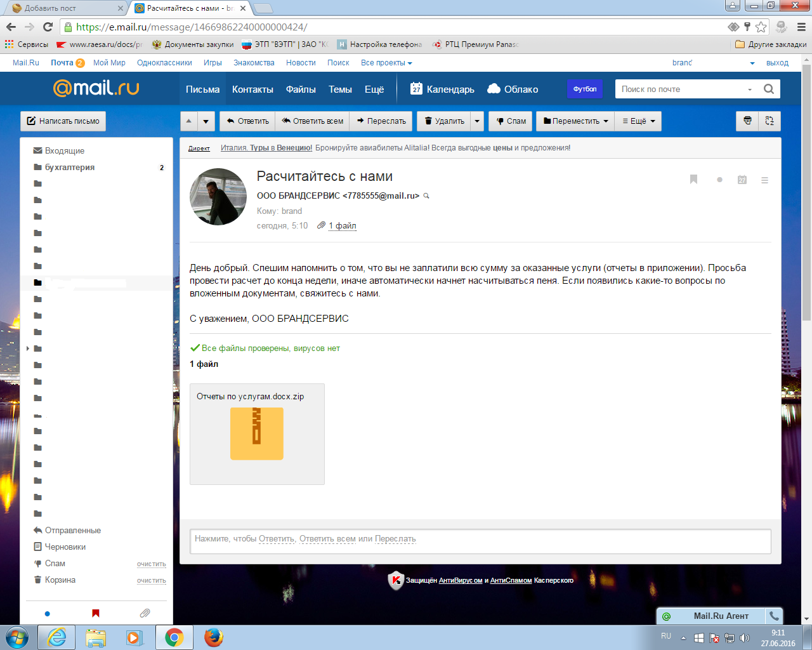Filter by attachments paperclip icon

click(145, 613)
